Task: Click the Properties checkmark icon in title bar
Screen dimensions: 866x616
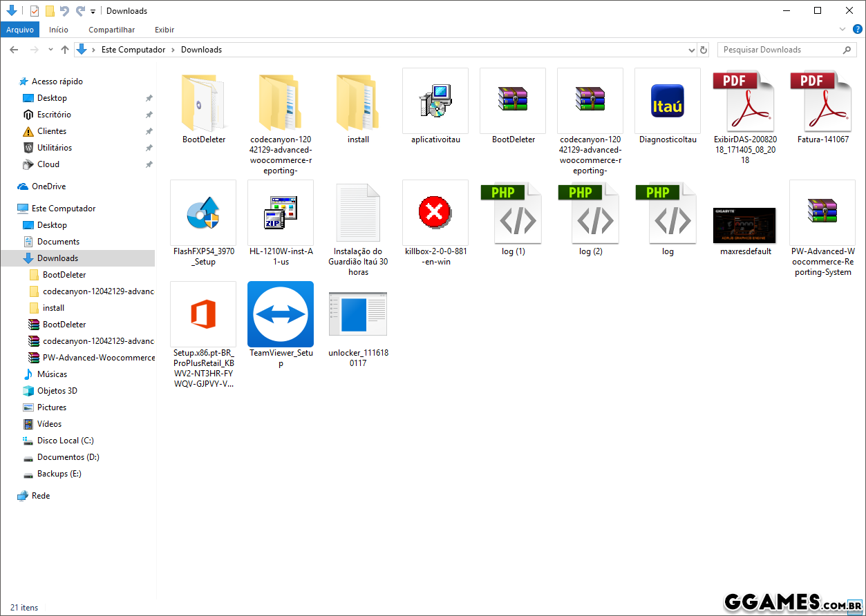Action: pyautogui.click(x=35, y=11)
